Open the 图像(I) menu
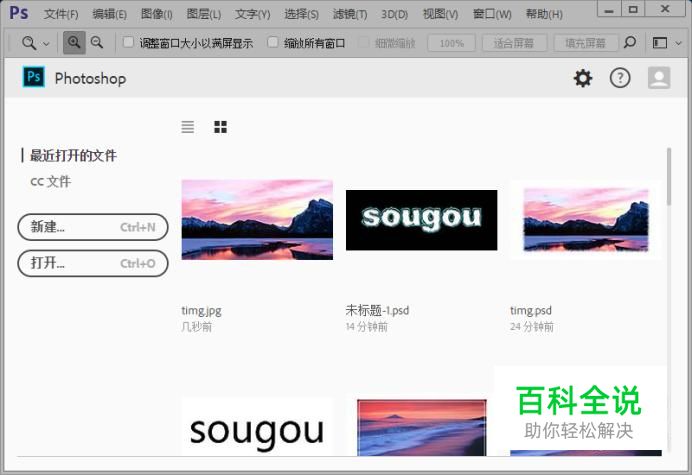Image resolution: width=692 pixels, height=475 pixels. [x=156, y=14]
